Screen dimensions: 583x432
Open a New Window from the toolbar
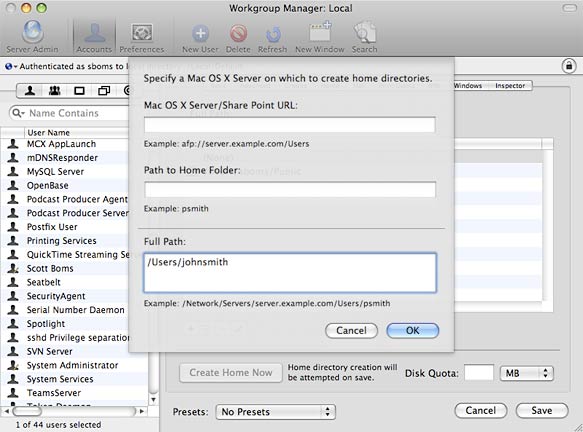[x=320, y=37]
